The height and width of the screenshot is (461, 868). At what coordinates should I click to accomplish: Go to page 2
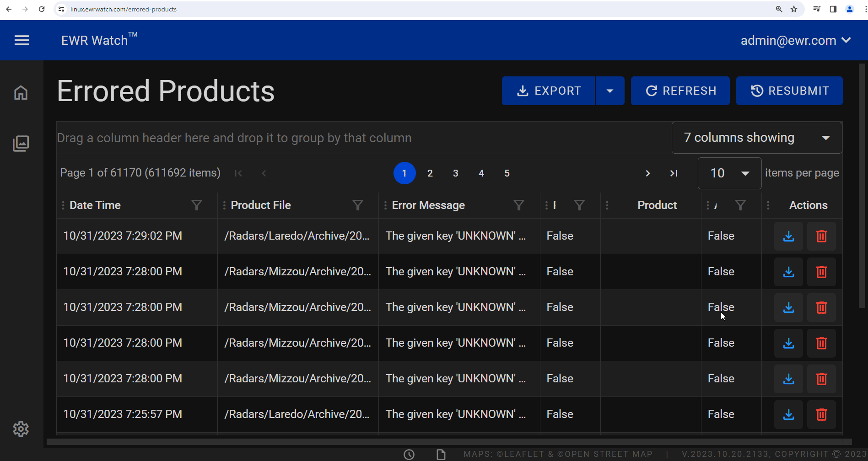pyautogui.click(x=430, y=173)
